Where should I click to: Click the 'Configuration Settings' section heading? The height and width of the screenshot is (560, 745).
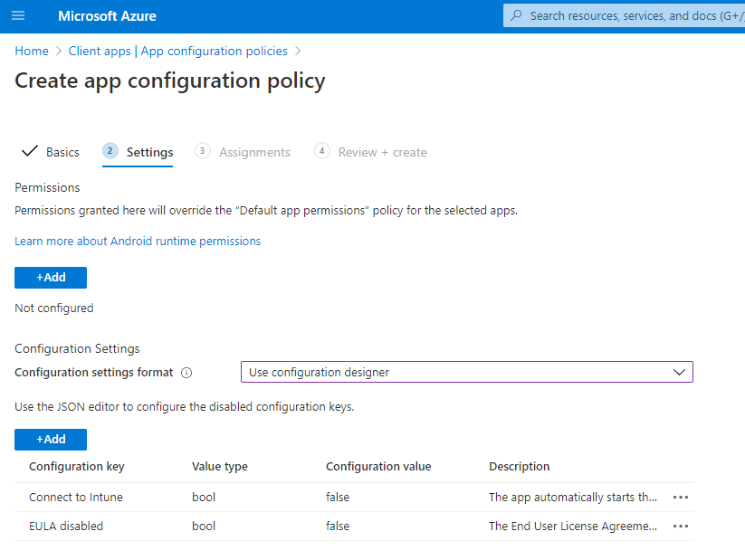(x=77, y=348)
